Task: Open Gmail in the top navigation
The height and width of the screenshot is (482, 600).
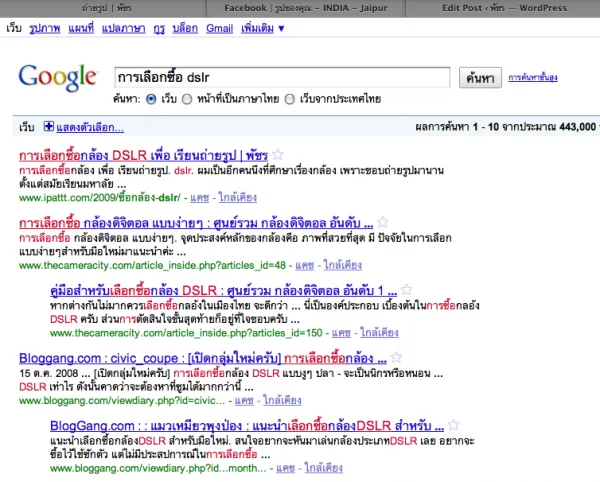Action: pyautogui.click(x=219, y=28)
